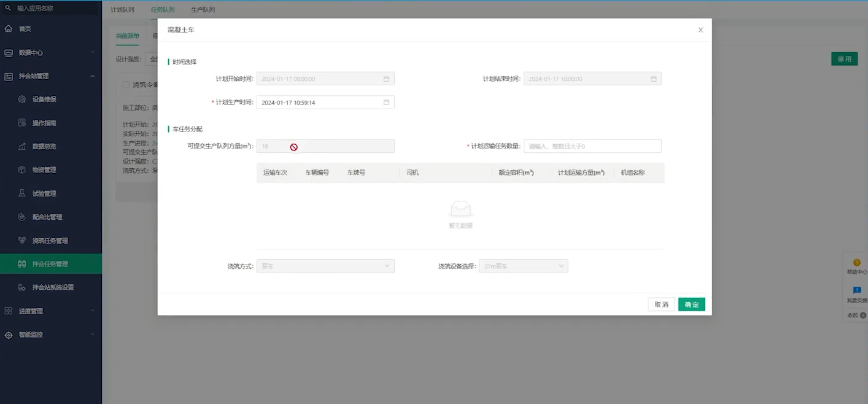Select the 试验管理 flask icon
This screenshot has height=404, width=868.
click(22, 193)
